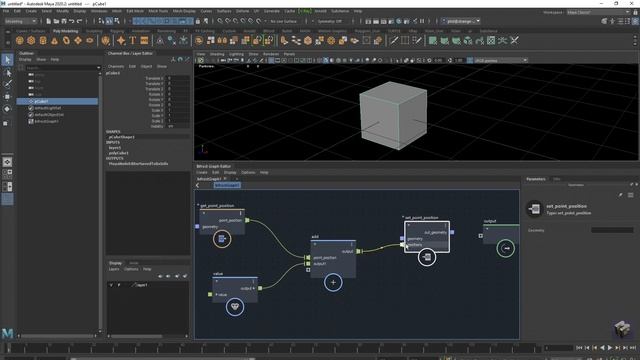Click pCubeShape1 under SHAPES

tap(121, 137)
